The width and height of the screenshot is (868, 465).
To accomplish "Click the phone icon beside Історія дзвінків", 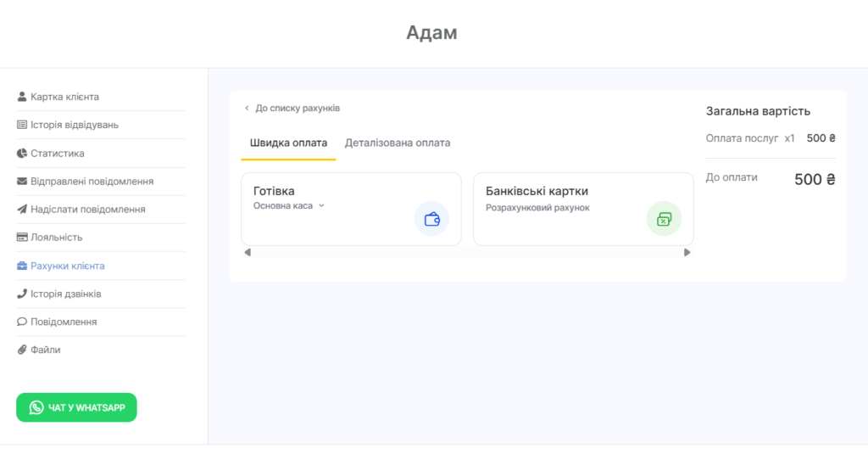I will pyautogui.click(x=22, y=294).
